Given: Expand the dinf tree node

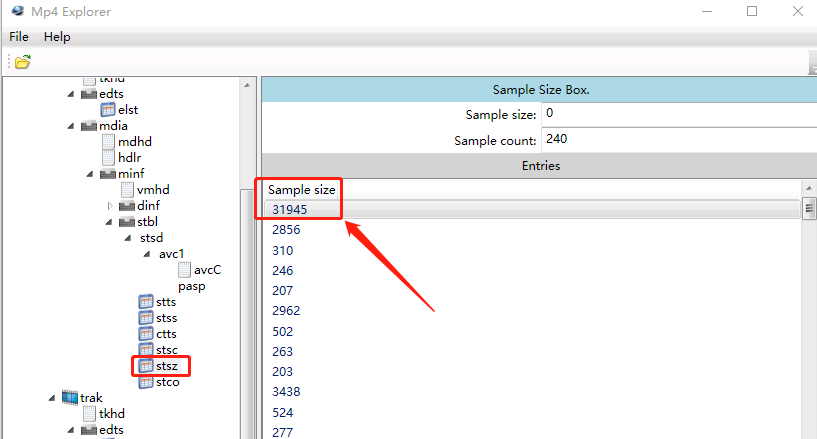Looking at the screenshot, I should [x=109, y=206].
